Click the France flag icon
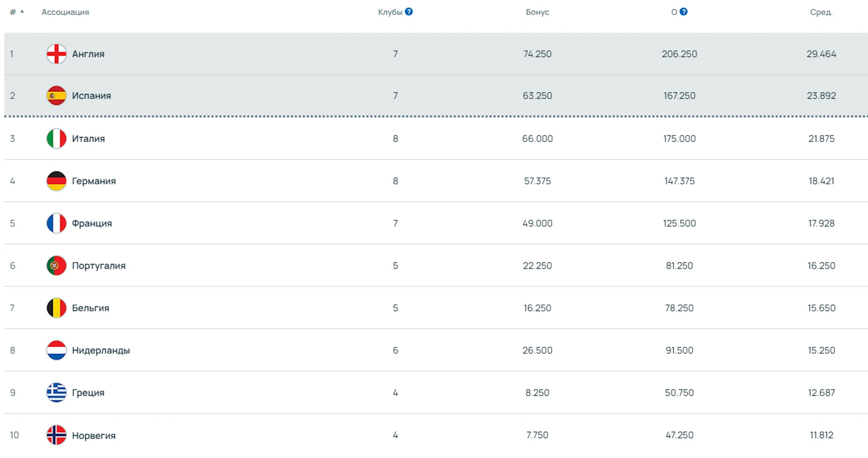 click(56, 223)
